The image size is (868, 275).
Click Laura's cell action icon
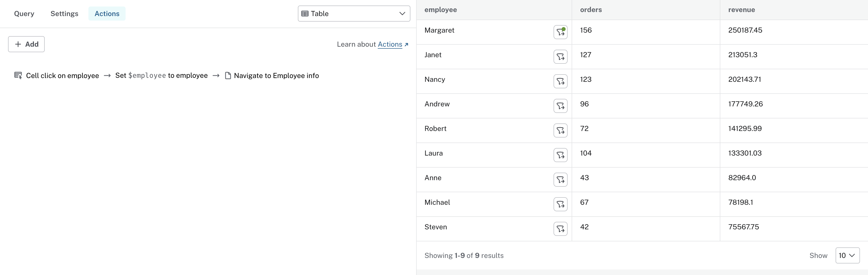(560, 155)
